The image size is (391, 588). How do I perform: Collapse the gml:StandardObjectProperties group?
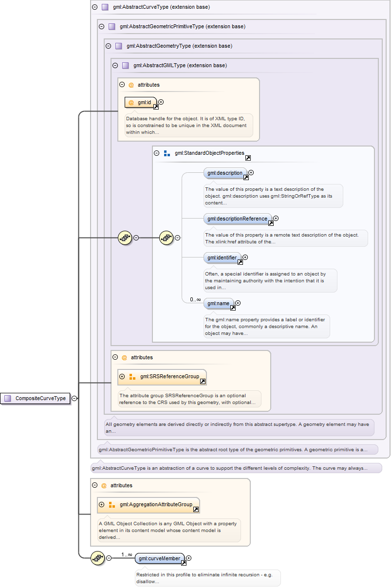click(x=157, y=153)
